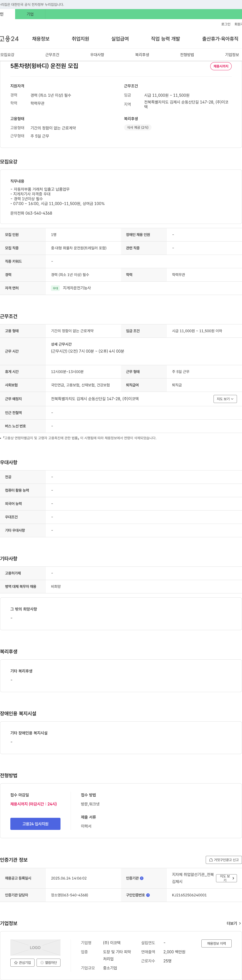Select the 기업 tab
The width and height of the screenshot is (242, 980).
coord(30,14)
